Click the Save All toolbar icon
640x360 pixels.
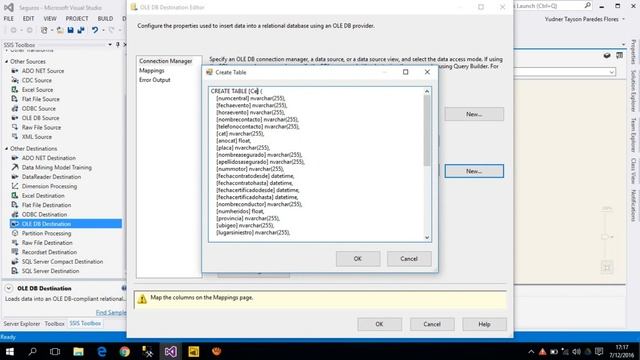point(81,30)
